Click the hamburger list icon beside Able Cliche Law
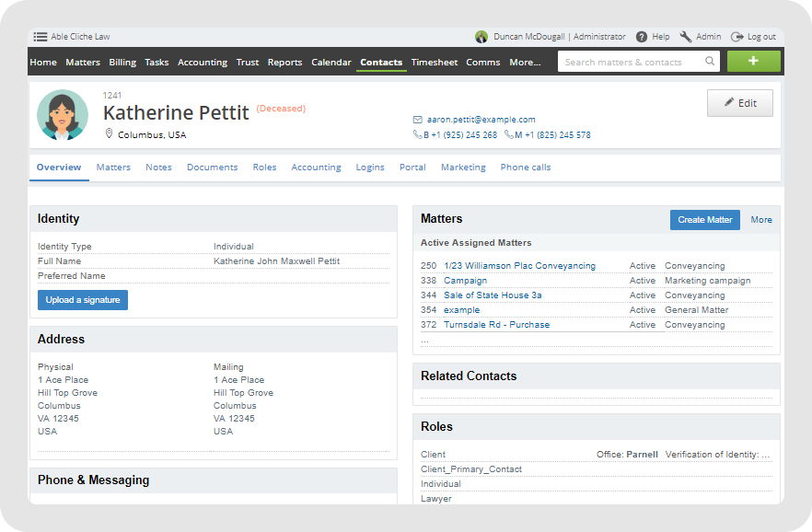The height and width of the screenshot is (532, 812). pos(40,37)
